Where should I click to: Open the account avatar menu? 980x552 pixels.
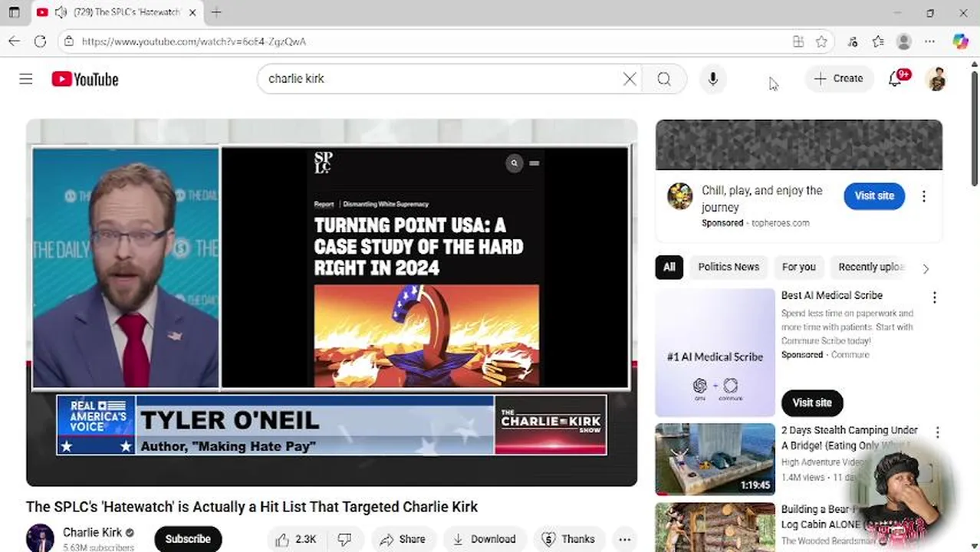936,79
